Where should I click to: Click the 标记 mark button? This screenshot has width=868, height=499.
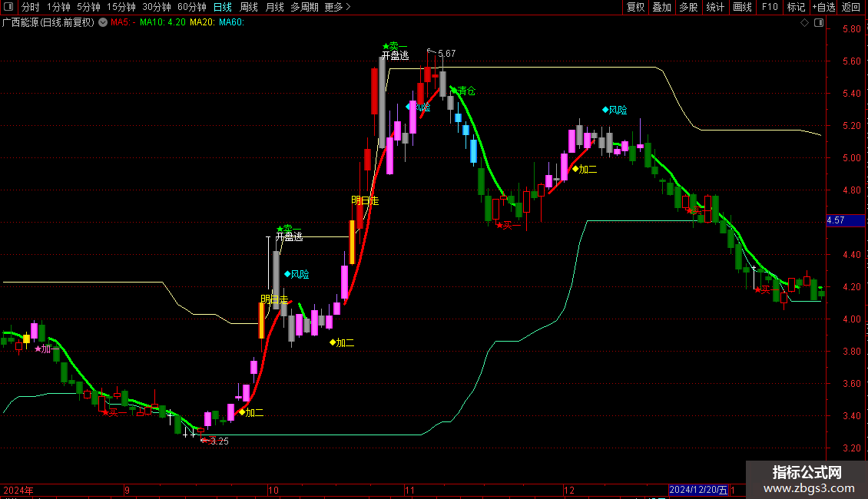[796, 7]
